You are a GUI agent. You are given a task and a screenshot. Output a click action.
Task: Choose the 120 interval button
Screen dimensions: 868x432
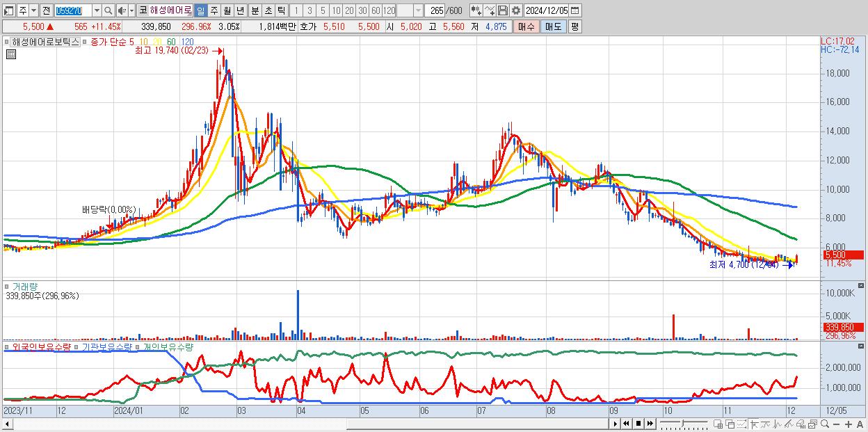(389, 11)
